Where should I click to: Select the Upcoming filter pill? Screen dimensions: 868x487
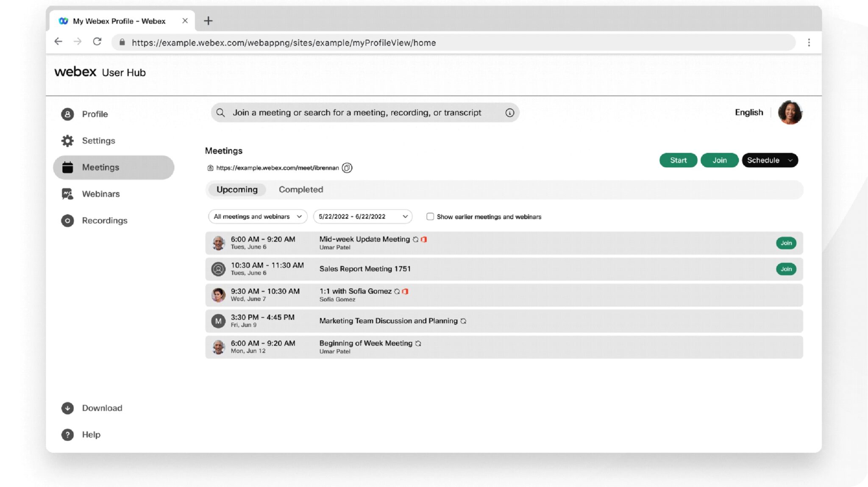pos(236,189)
